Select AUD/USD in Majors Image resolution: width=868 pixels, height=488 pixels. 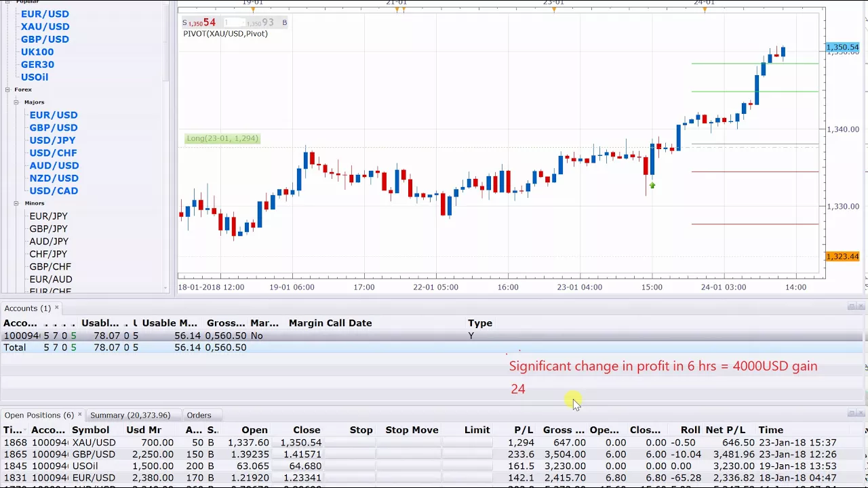tap(54, 165)
